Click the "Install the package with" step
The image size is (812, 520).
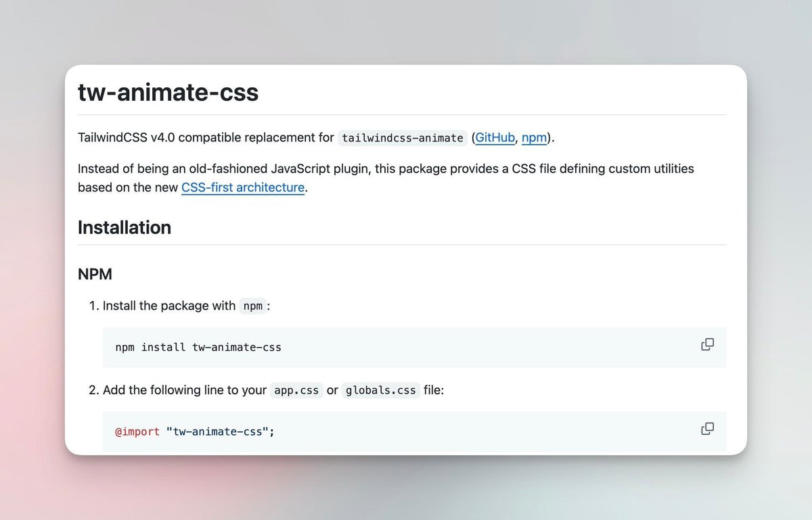coord(169,306)
